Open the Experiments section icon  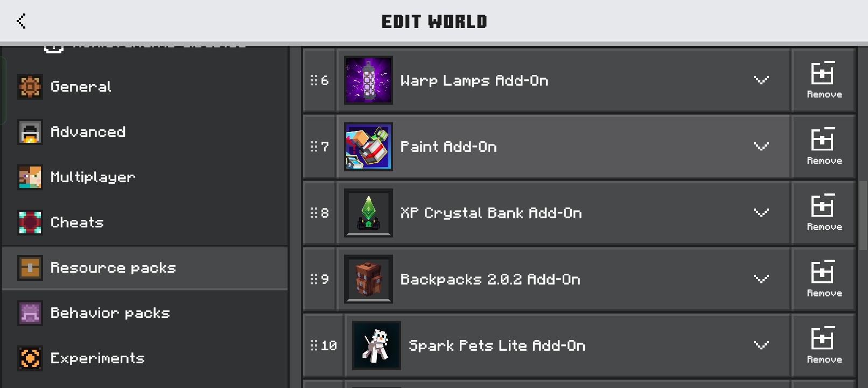coord(30,358)
